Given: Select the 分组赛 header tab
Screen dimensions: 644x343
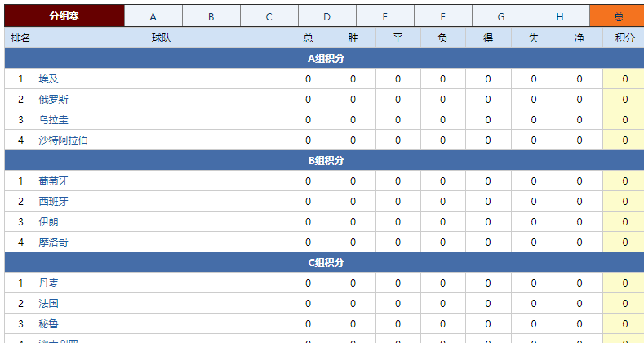Looking at the screenshot, I should (64, 16).
